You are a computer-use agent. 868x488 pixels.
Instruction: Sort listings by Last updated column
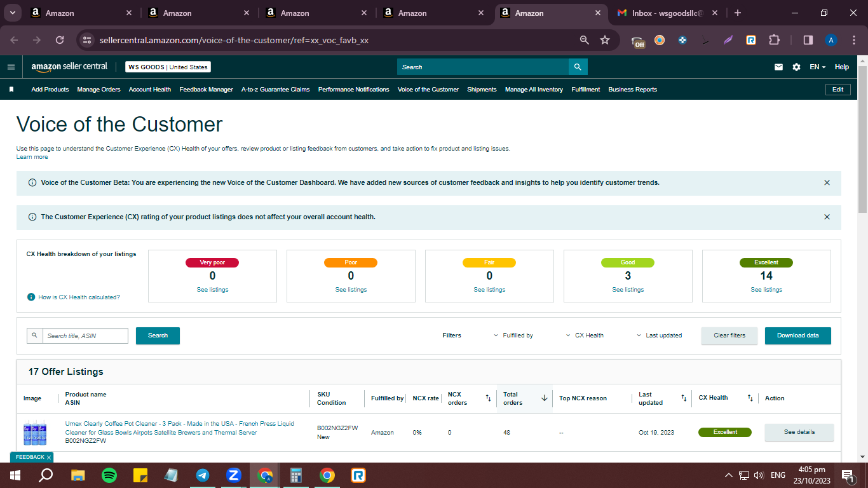click(684, 398)
